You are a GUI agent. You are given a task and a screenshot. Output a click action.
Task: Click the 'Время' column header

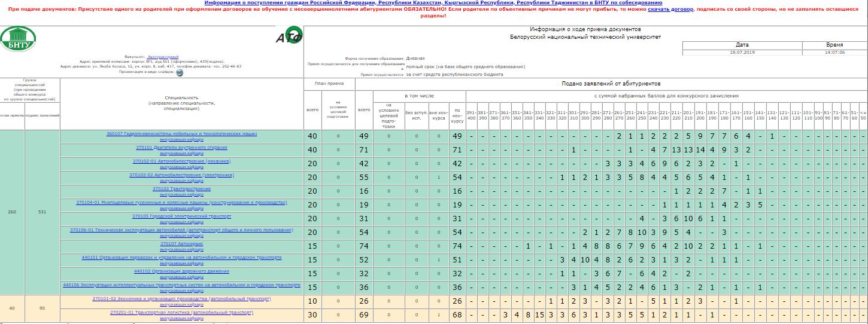[834, 45]
